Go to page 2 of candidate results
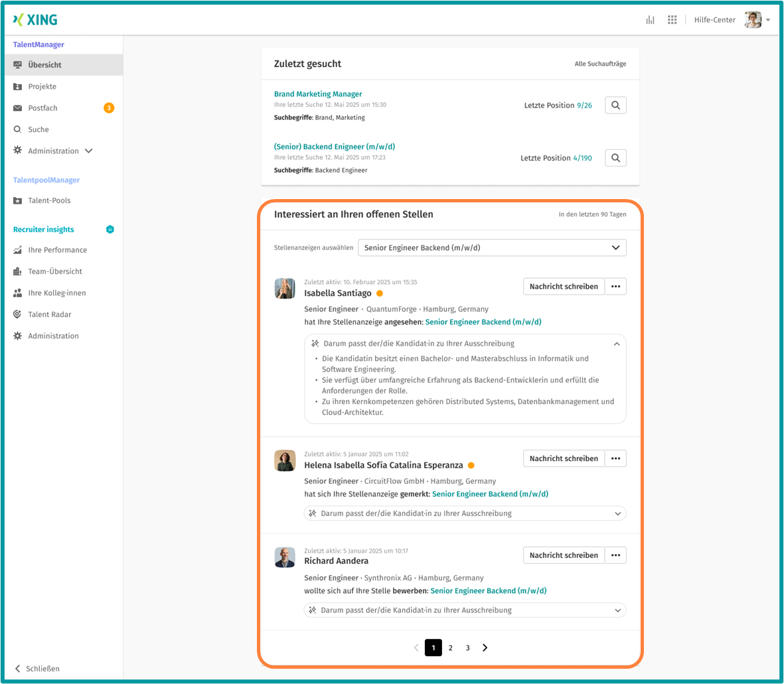Screen dimensions: 784x684 (451, 648)
